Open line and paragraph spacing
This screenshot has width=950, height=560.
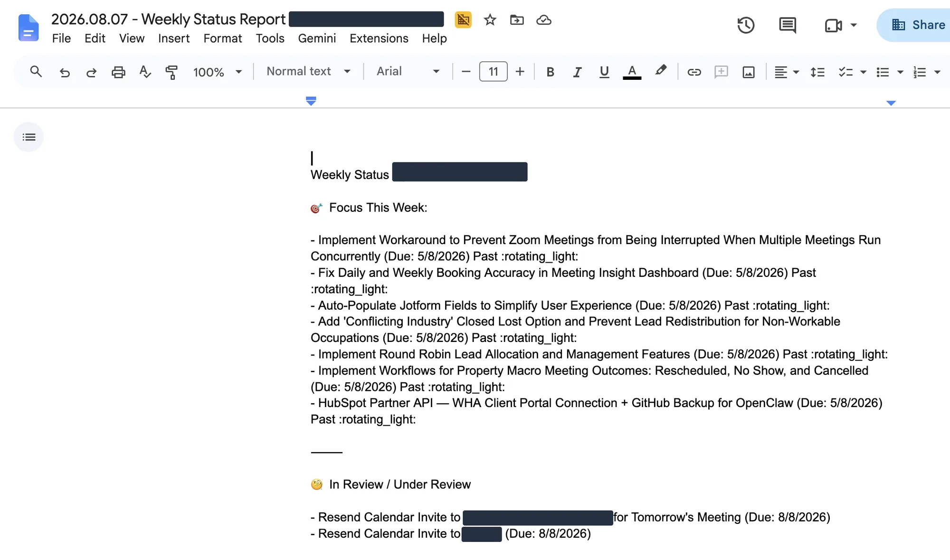pyautogui.click(x=817, y=72)
